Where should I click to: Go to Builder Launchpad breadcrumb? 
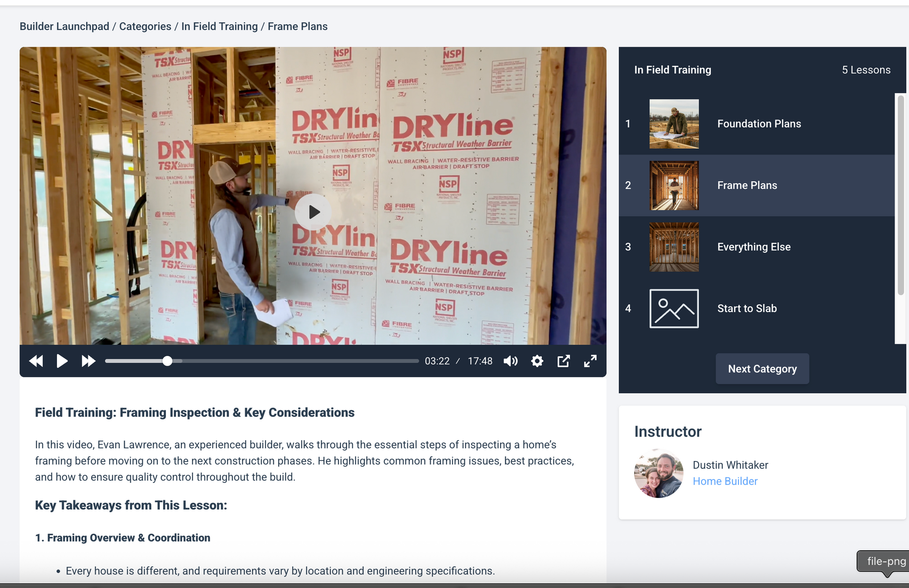click(x=64, y=27)
